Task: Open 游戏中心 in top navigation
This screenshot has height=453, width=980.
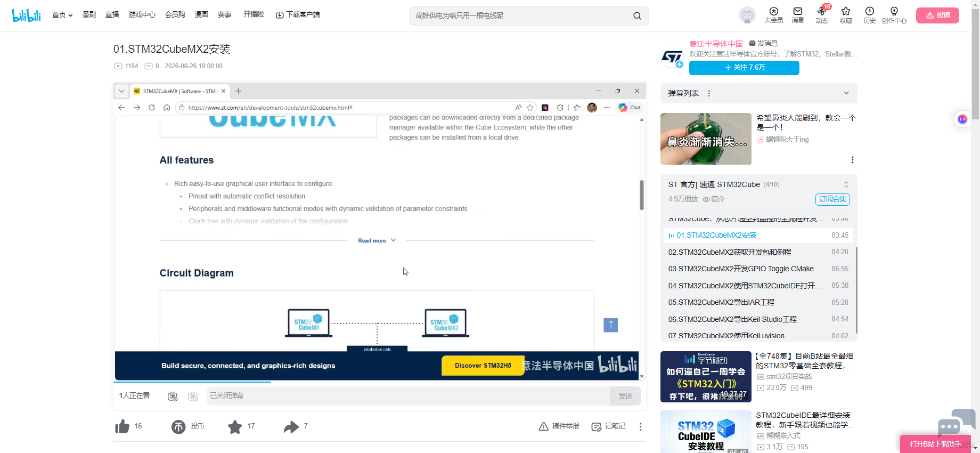Action: 142,15
